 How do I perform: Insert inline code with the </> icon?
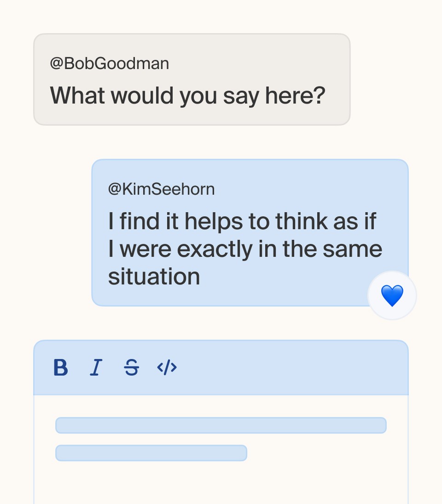coord(167,367)
